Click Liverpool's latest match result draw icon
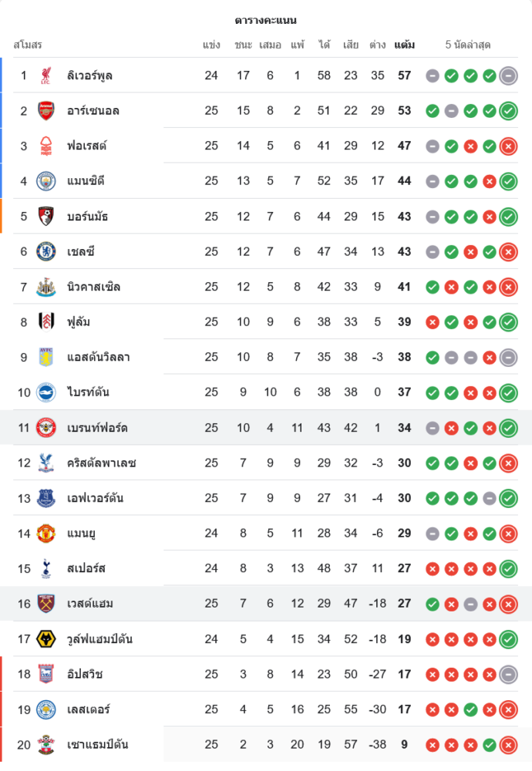Image resolution: width=532 pixels, height=771 pixels. 508,76
